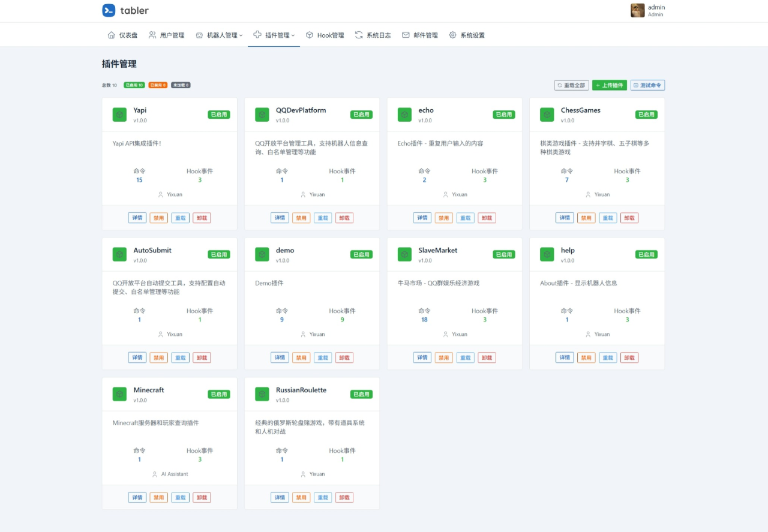View 详情 for the AutoSubmit plugin
Screen dimensions: 768x532
click(137, 357)
